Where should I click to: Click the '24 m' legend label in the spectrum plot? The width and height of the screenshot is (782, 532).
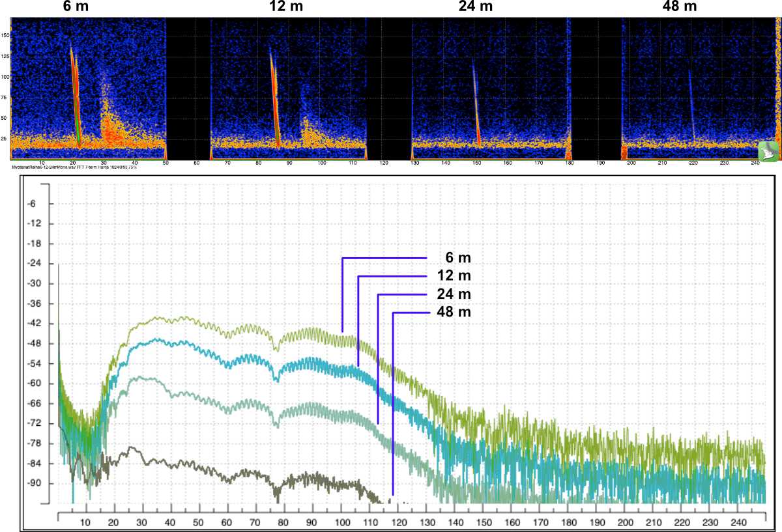click(x=450, y=294)
